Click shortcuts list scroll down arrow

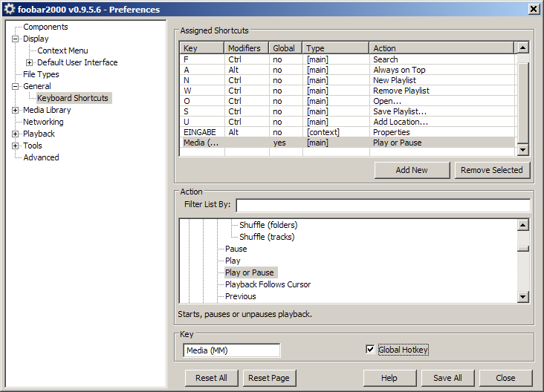(x=522, y=150)
